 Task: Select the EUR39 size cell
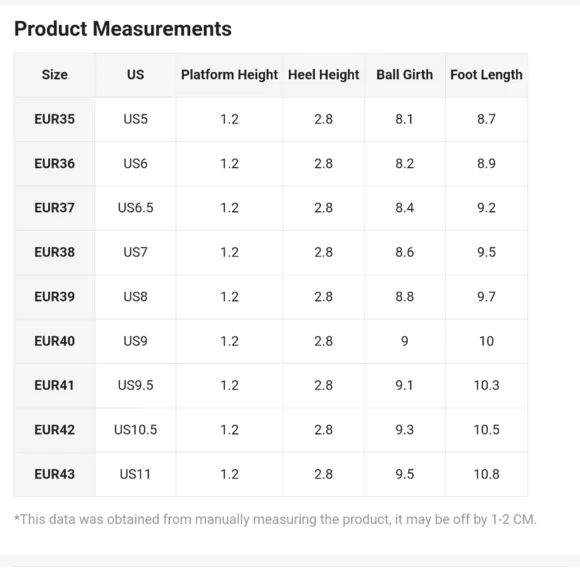pos(55,297)
